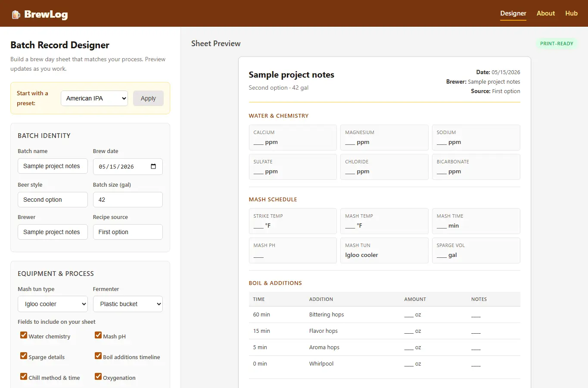Focus the Batch size (gal) field
The width and height of the screenshot is (588, 388).
point(128,200)
